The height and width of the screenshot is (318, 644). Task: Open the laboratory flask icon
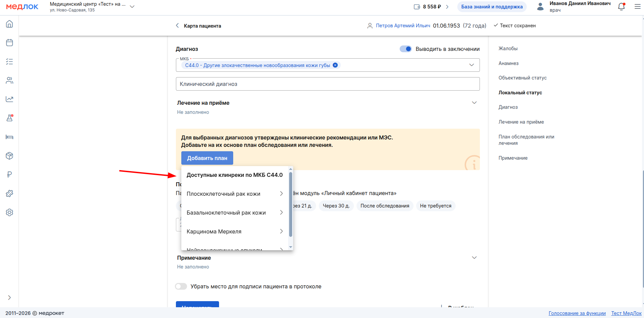9,118
